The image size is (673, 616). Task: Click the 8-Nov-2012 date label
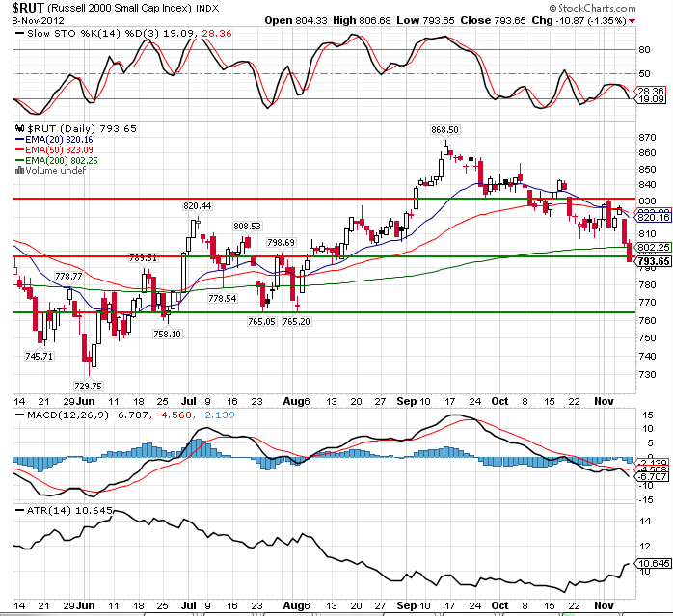coord(39,20)
